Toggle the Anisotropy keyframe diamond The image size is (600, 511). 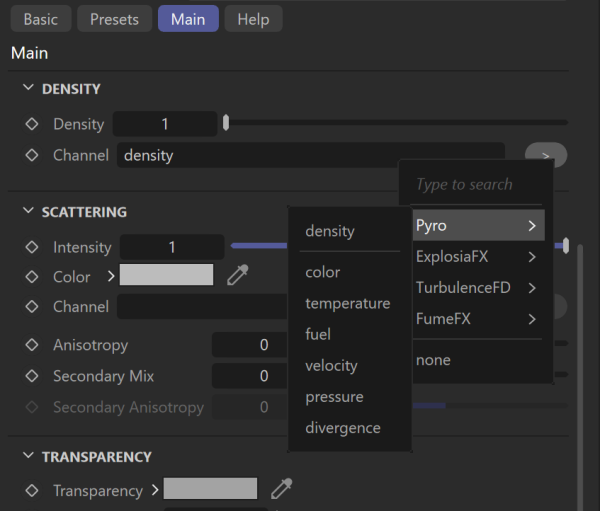click(31, 345)
